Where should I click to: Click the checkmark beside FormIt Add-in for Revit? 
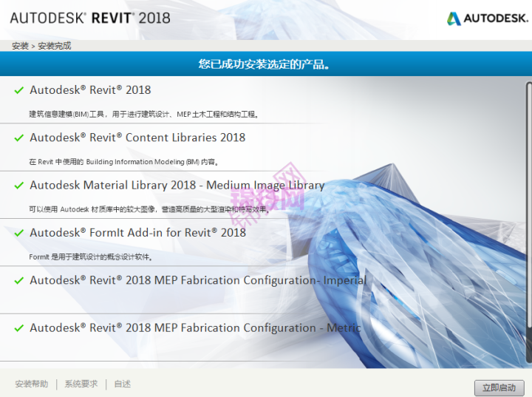pos(19,233)
